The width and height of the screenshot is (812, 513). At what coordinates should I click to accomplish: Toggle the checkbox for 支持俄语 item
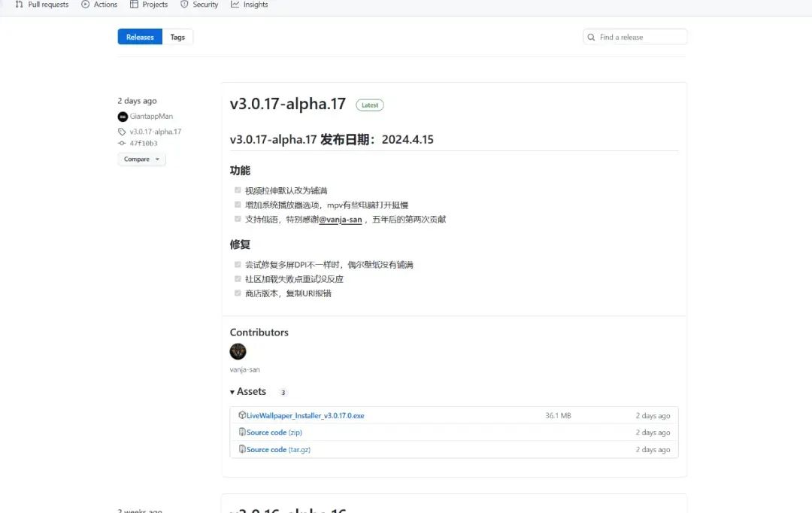(238, 219)
